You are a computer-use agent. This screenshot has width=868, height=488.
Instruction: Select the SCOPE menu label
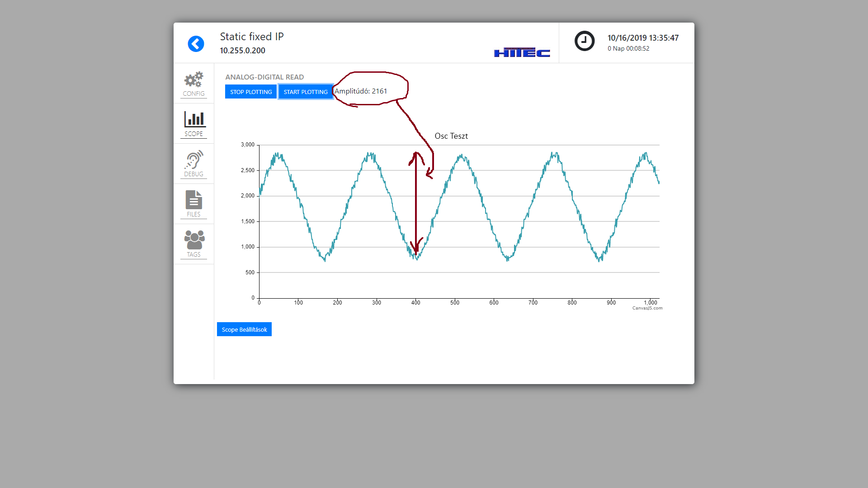[193, 134]
